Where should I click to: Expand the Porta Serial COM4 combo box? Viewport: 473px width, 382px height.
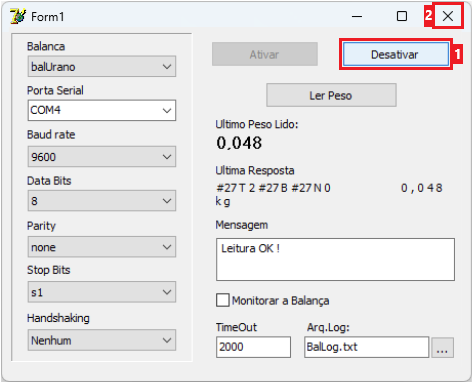click(x=102, y=110)
